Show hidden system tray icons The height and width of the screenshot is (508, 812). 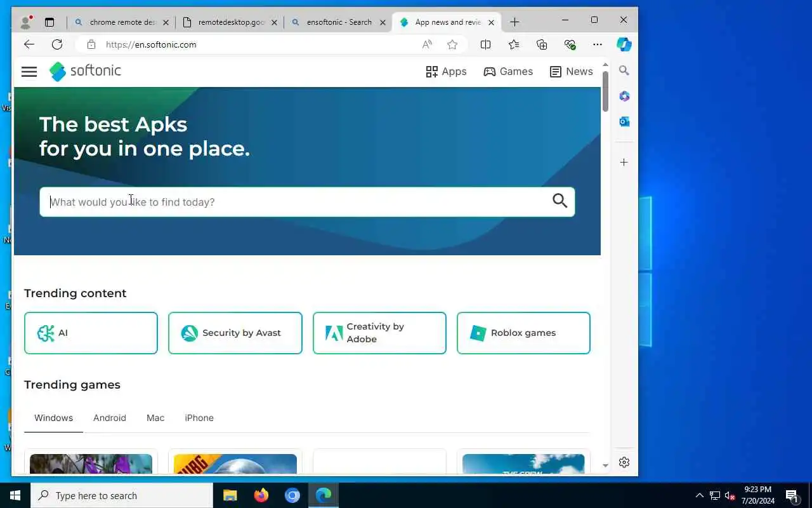(x=700, y=495)
